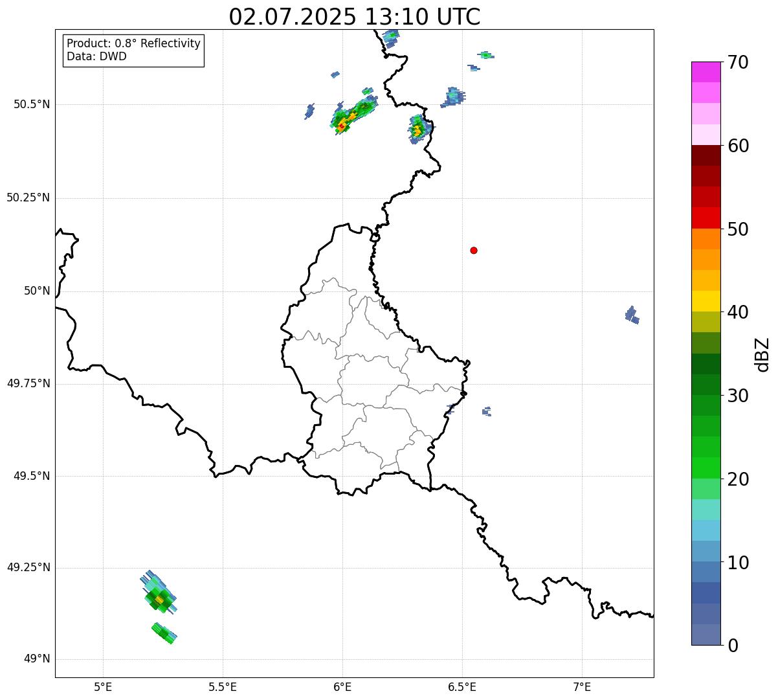Viewport: 778px width, 700px height.
Task: Click the blue echo near 7.2°E 49.93°N
Action: tap(632, 315)
